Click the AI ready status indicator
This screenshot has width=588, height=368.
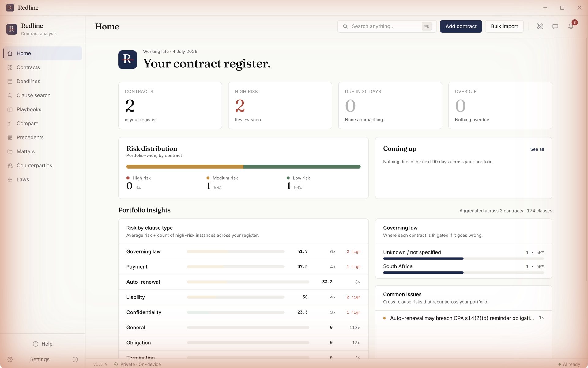569,364
